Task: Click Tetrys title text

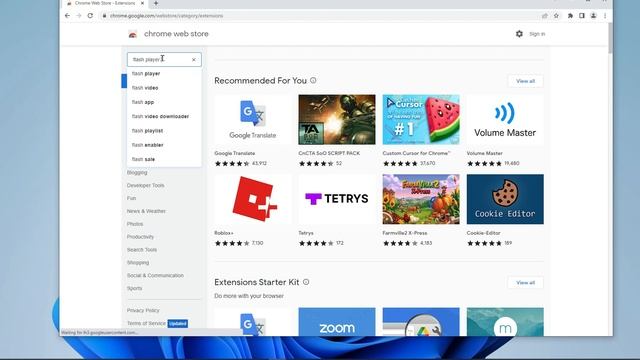Action: pyautogui.click(x=306, y=233)
